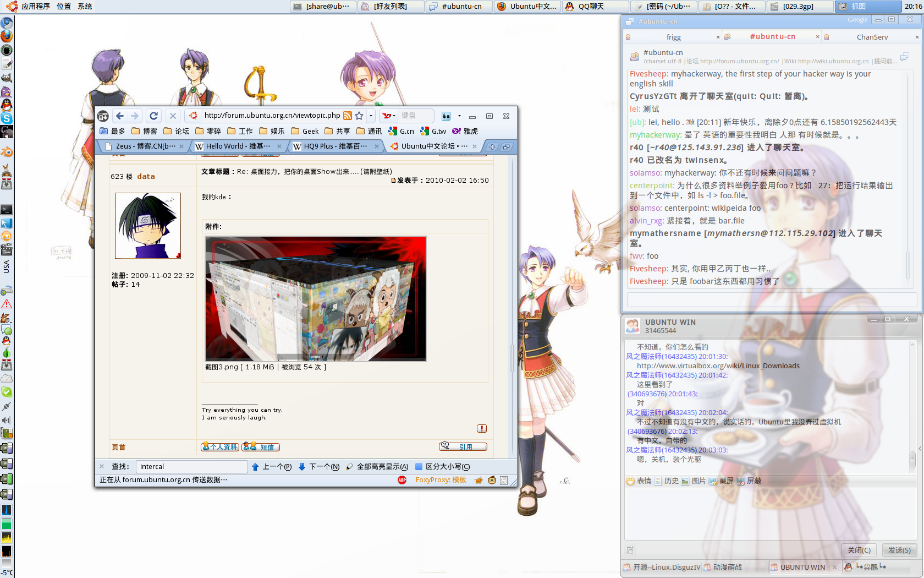924x578 pixels.
Task: Click the browser URL address field
Action: pyautogui.click(x=272, y=116)
